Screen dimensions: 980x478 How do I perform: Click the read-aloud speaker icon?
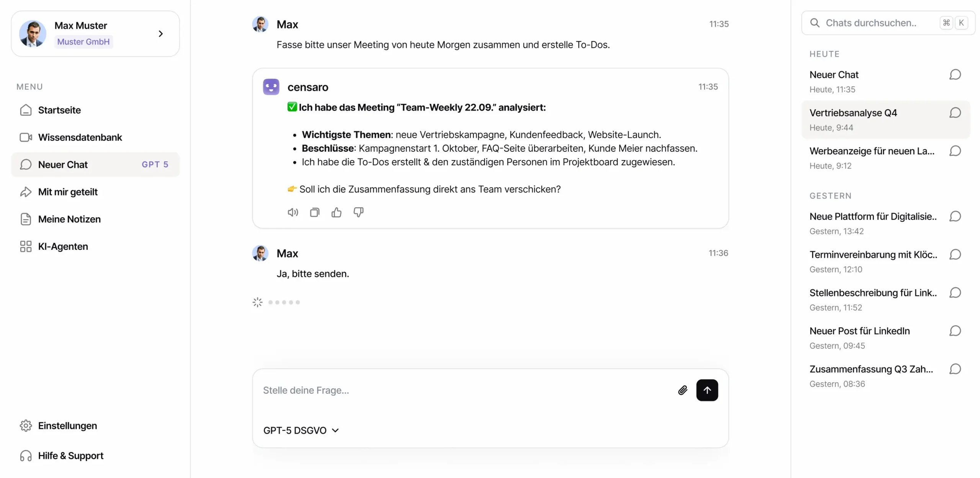tap(292, 212)
